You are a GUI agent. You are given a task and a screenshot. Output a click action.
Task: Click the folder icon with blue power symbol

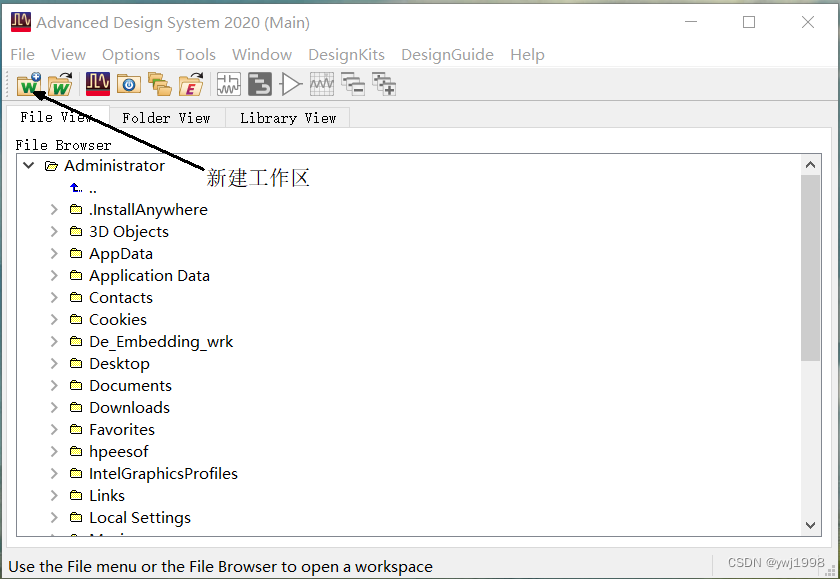[x=129, y=84]
